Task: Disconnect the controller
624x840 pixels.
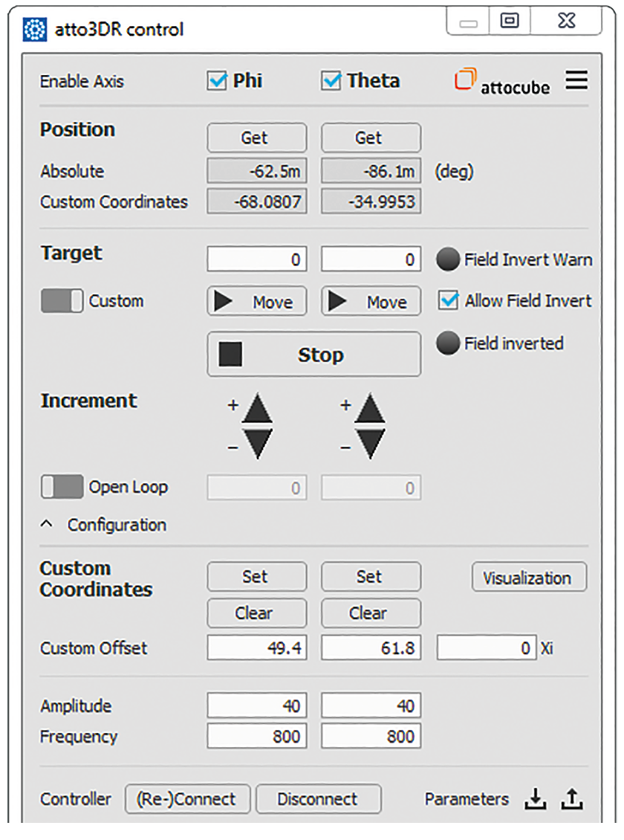Action: pyautogui.click(x=318, y=798)
